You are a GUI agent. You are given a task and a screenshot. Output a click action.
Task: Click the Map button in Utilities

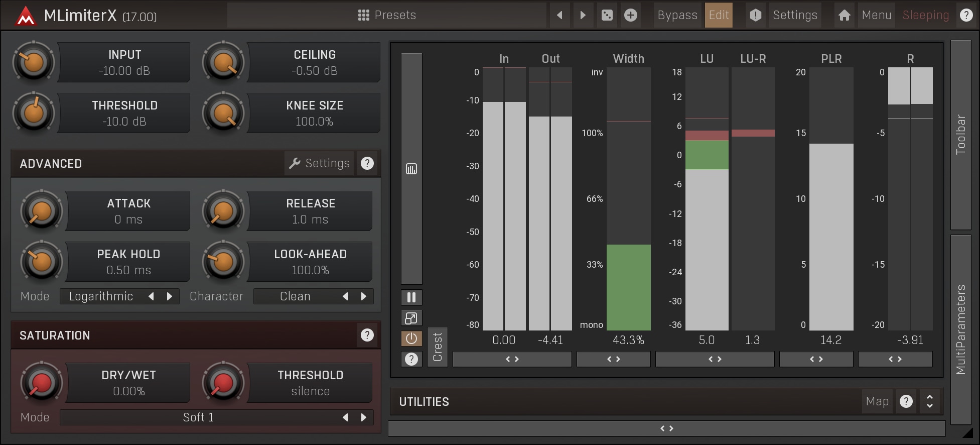877,401
